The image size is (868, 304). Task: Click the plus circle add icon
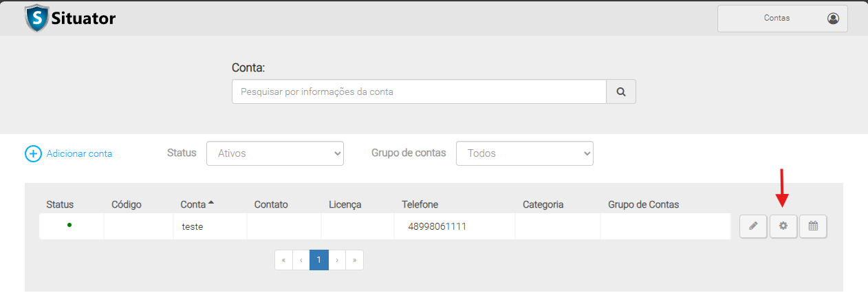(x=33, y=153)
